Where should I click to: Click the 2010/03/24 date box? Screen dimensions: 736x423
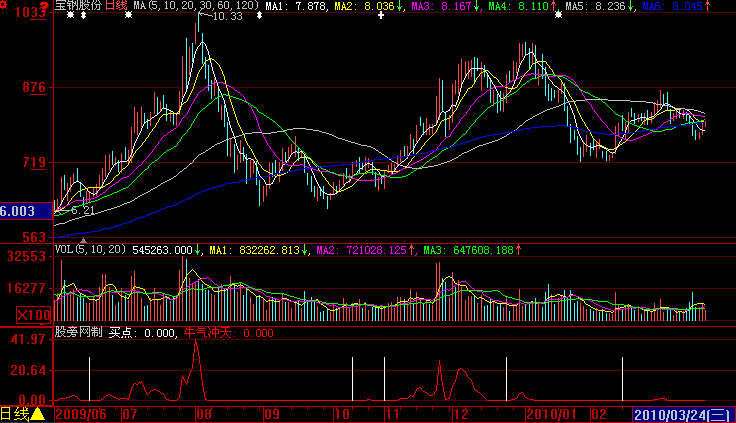click(x=680, y=413)
